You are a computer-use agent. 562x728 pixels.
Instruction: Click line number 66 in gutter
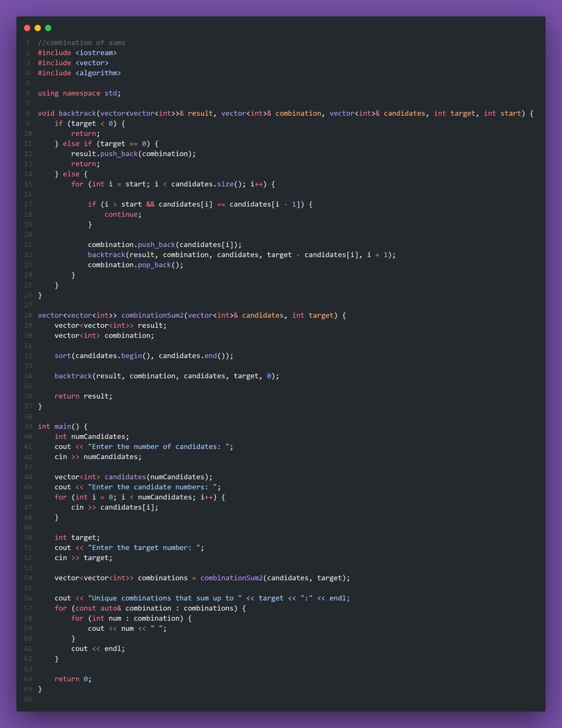(27, 699)
